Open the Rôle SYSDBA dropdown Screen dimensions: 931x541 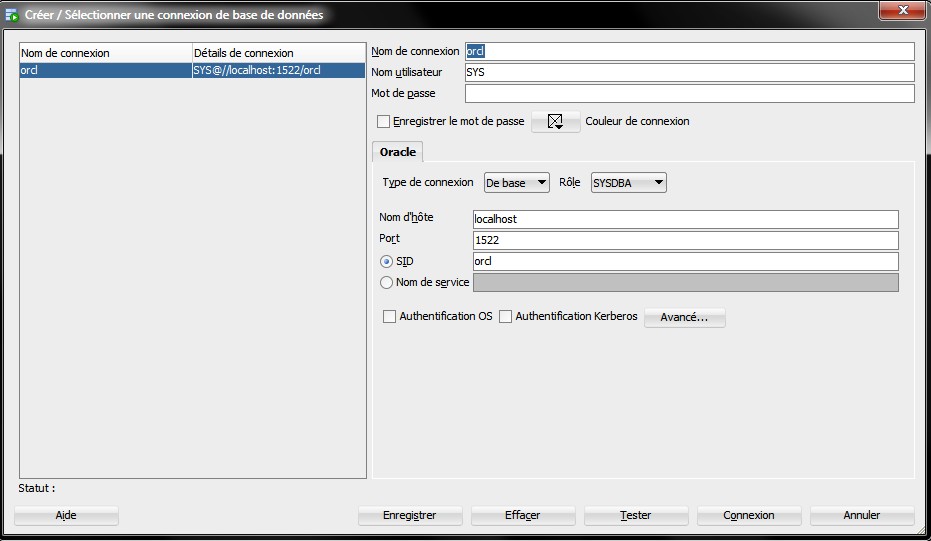click(629, 183)
